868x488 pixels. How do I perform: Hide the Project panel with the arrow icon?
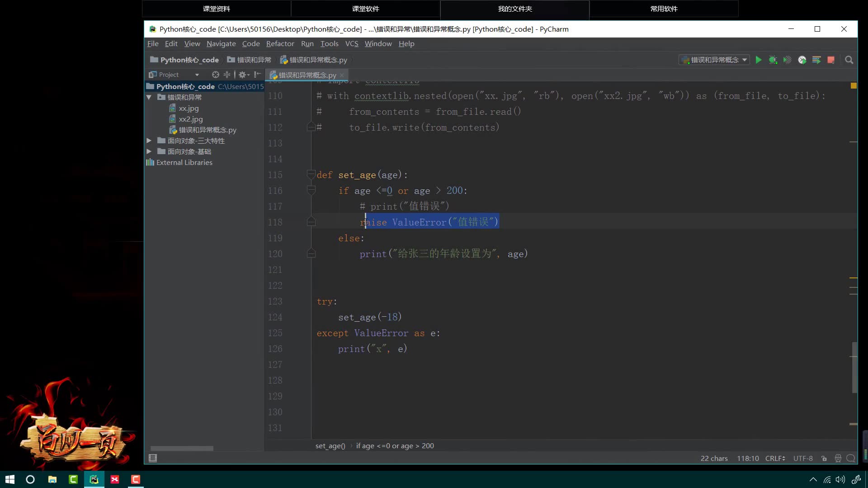[258, 75]
